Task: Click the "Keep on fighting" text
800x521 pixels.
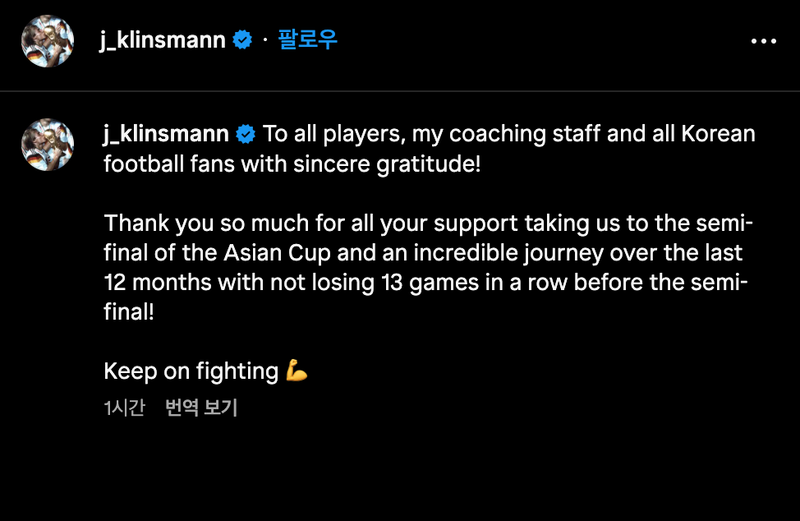Action: click(191, 371)
